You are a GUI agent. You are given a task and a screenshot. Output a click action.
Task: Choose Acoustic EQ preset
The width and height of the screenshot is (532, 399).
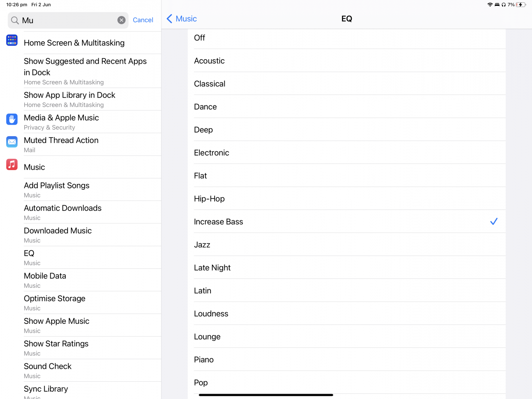pos(346,61)
